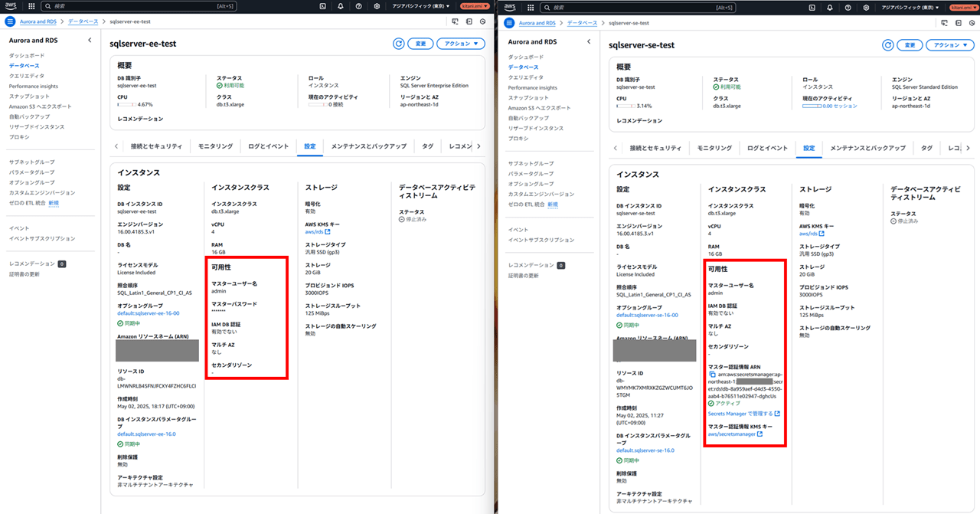Viewport: 980px width, 514px height.
Task: Click the 変更 button for sqlserver-se-test
Action: click(910, 45)
